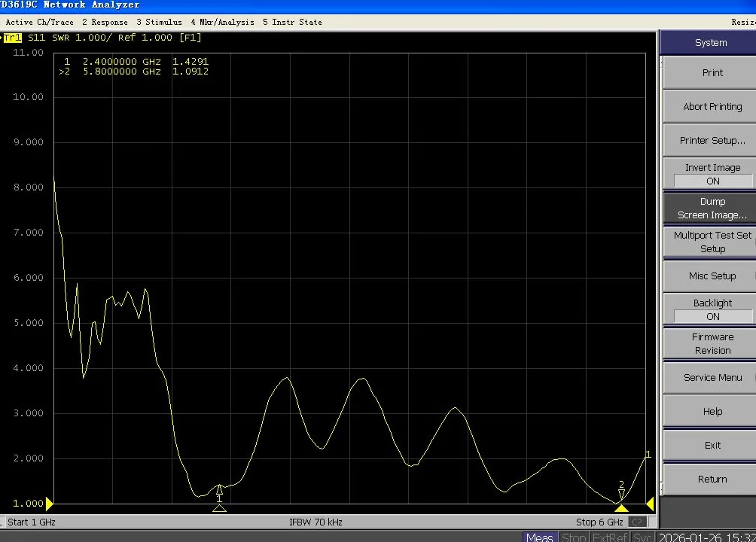Open the Stimulus menu

[159, 22]
